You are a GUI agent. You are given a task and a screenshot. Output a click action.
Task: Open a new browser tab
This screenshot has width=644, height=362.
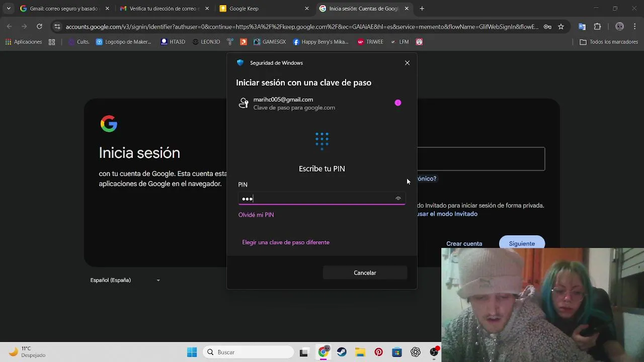(x=422, y=9)
